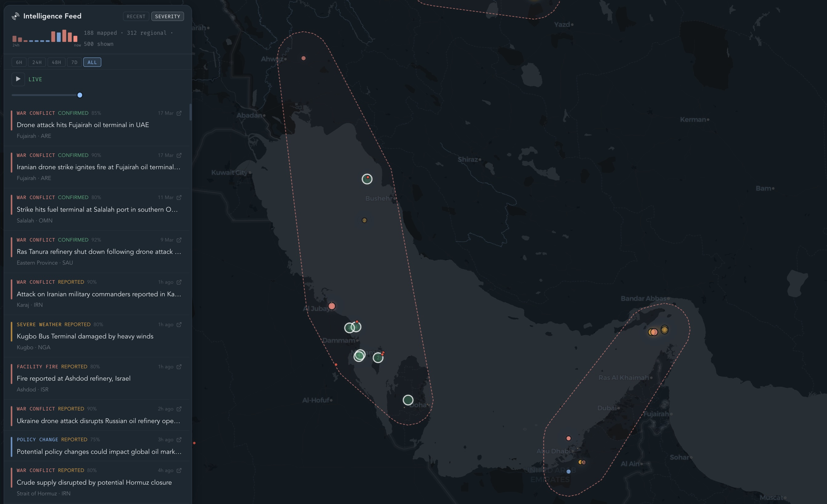The height and width of the screenshot is (504, 827).
Task: Click the feed panel scrollbar
Action: tap(190, 112)
